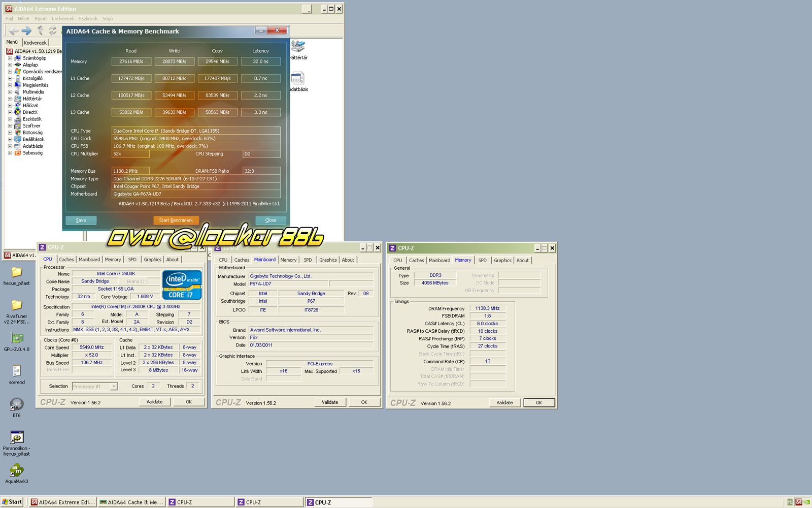Open the Riport menu
812x508 pixels.
tap(41, 19)
